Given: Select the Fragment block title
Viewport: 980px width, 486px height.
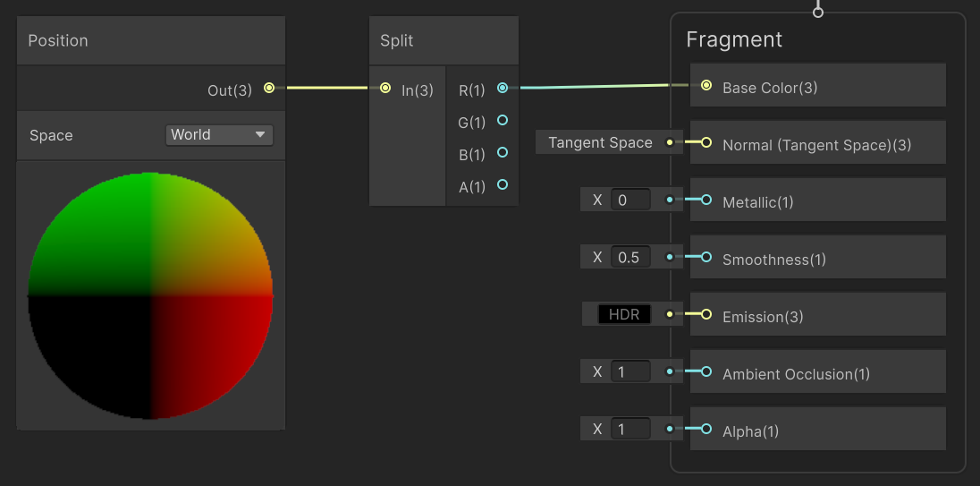Looking at the screenshot, I should [734, 39].
